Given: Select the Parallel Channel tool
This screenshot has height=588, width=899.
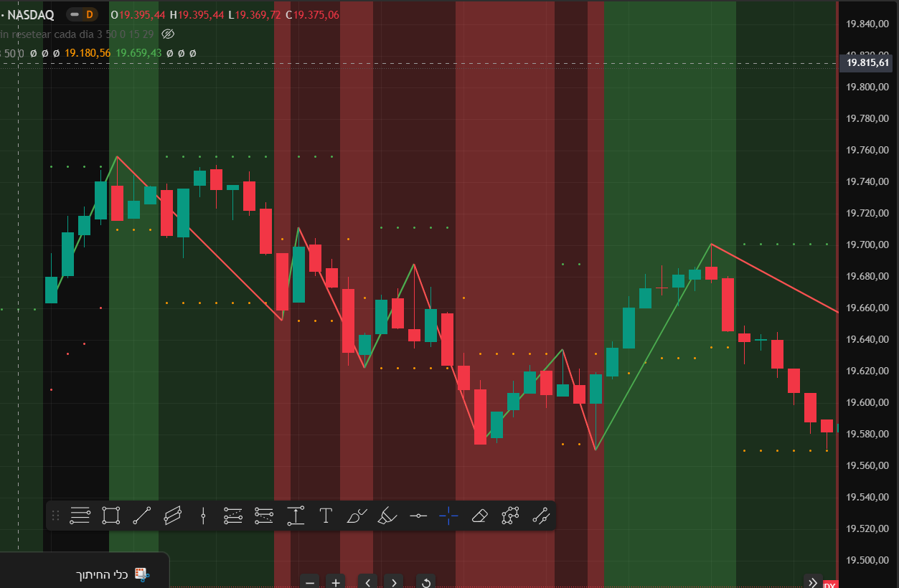Looking at the screenshot, I should tap(172, 516).
